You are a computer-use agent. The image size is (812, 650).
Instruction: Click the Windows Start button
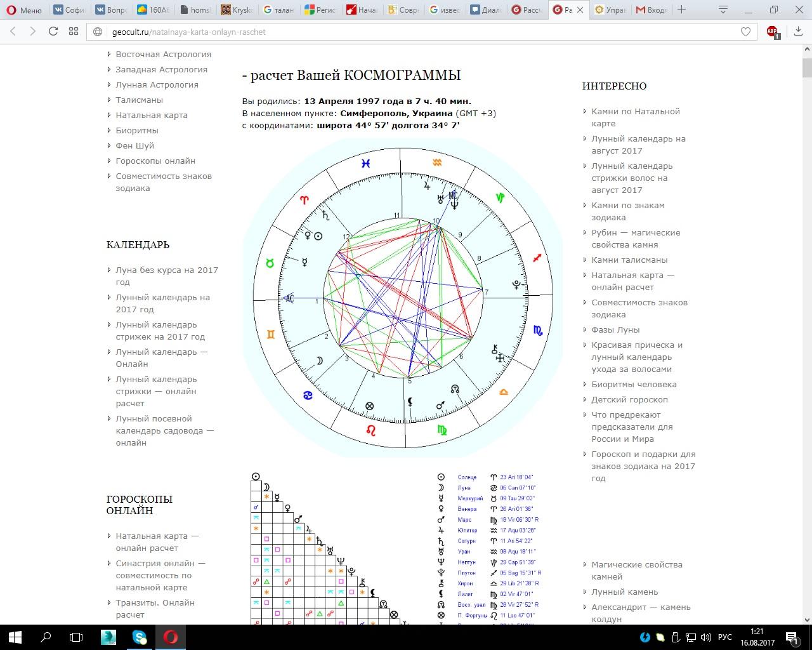pyautogui.click(x=15, y=637)
